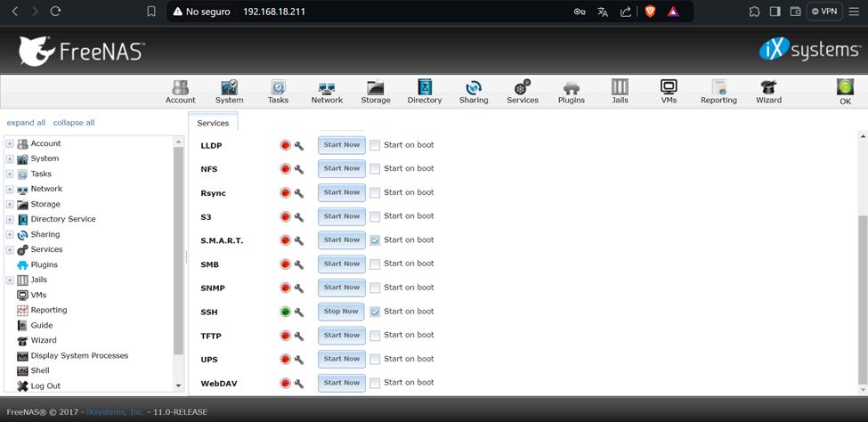Click the red status light for LLDP
Screen dimensions: 868x422
pyautogui.click(x=286, y=145)
